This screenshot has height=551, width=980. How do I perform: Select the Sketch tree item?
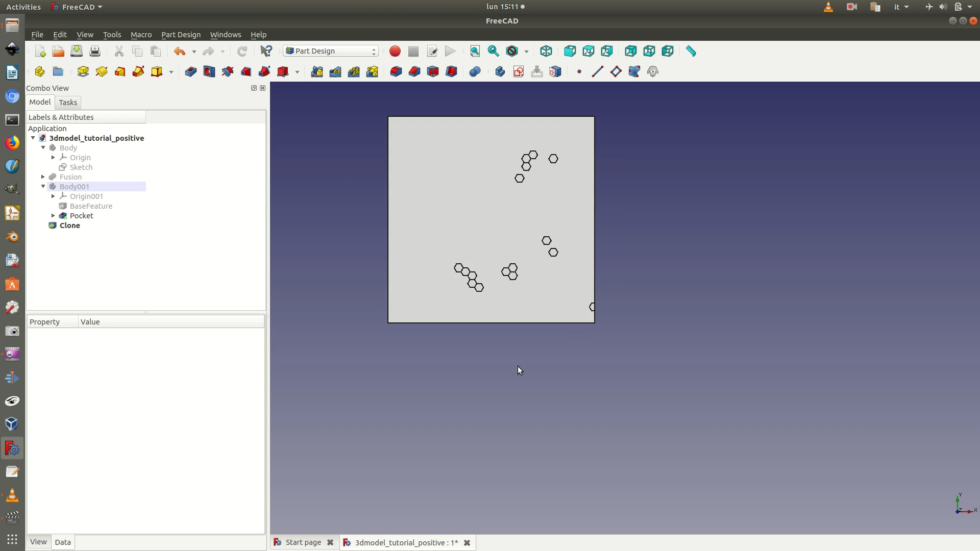(81, 167)
